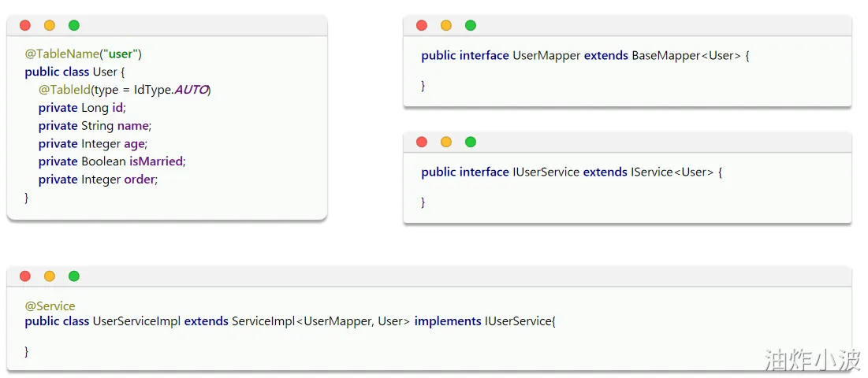
Task: Click the BaseMapper<User> type text
Action: [686, 56]
